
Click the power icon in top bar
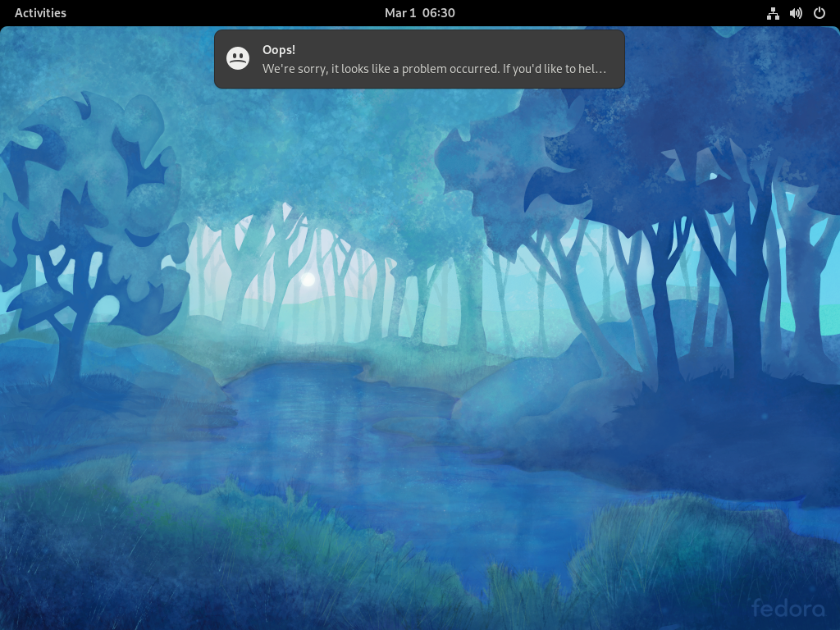pyautogui.click(x=819, y=13)
